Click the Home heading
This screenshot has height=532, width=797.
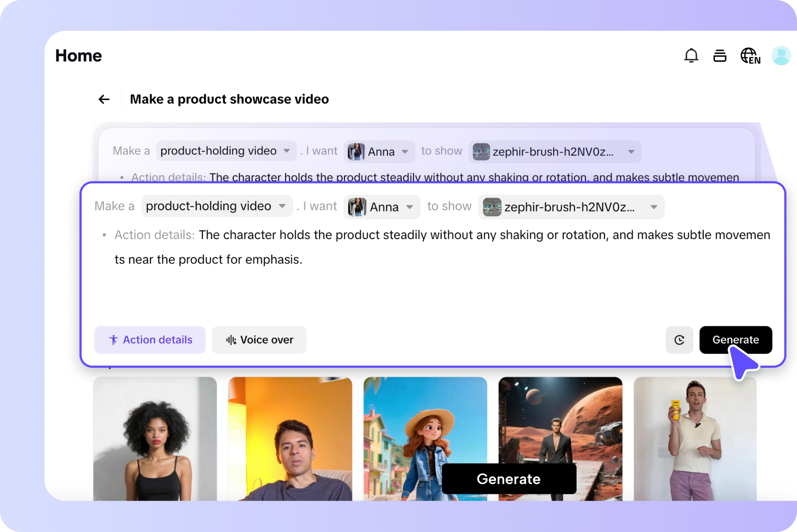pyautogui.click(x=78, y=56)
